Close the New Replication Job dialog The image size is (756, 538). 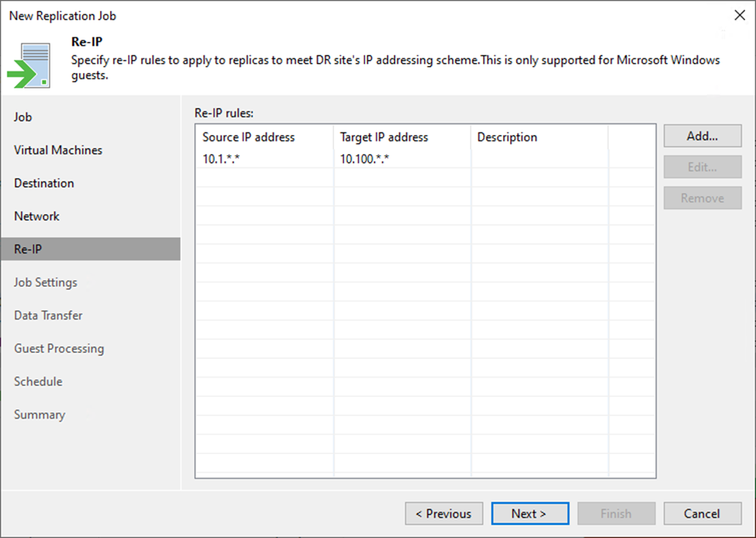(x=737, y=16)
